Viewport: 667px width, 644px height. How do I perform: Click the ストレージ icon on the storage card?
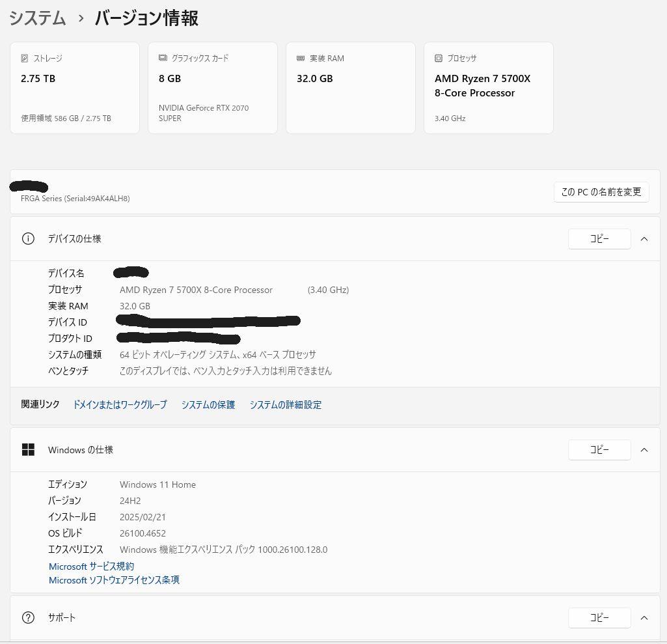[x=24, y=58]
